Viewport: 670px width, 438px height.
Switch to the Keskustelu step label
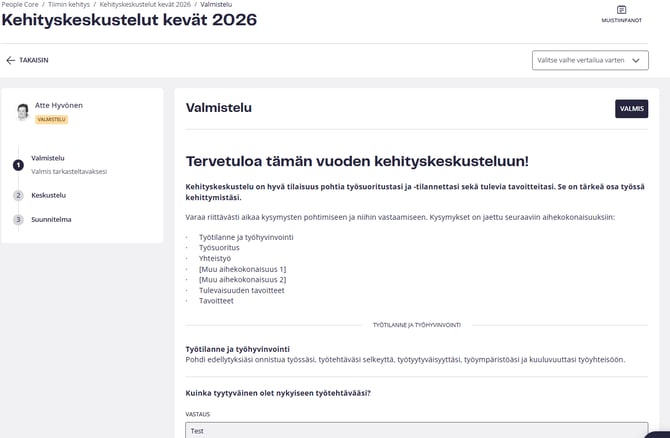tap(49, 195)
